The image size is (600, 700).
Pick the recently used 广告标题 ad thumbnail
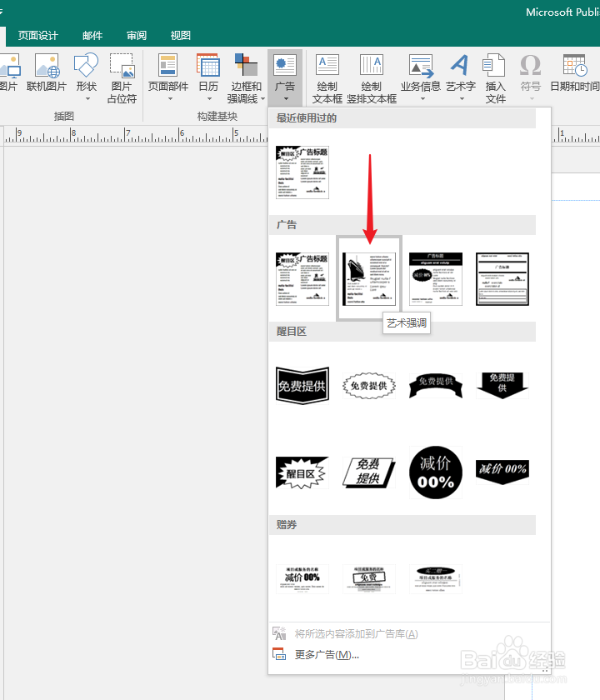[x=302, y=172]
